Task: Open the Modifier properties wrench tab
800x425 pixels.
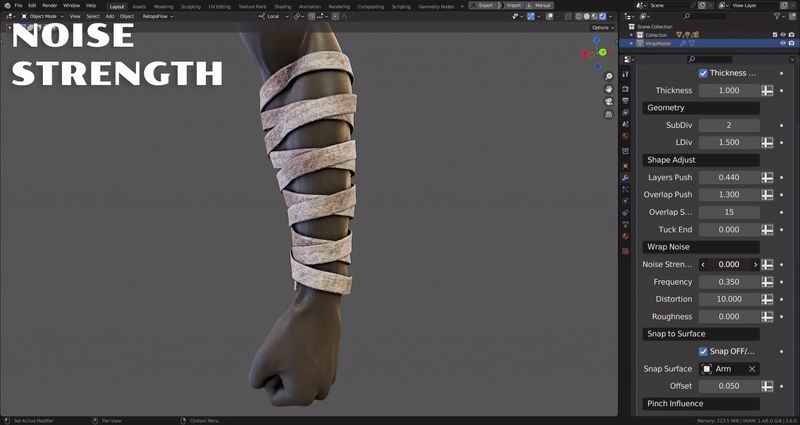Action: click(x=626, y=178)
